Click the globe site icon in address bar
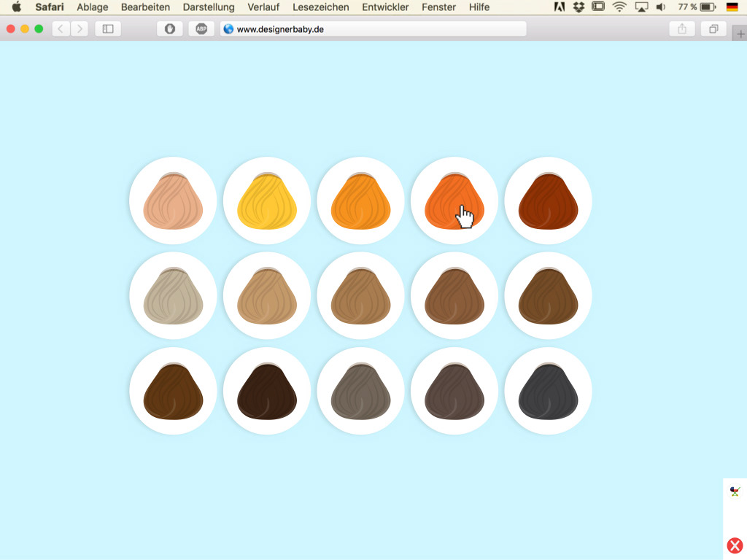 pyautogui.click(x=228, y=29)
